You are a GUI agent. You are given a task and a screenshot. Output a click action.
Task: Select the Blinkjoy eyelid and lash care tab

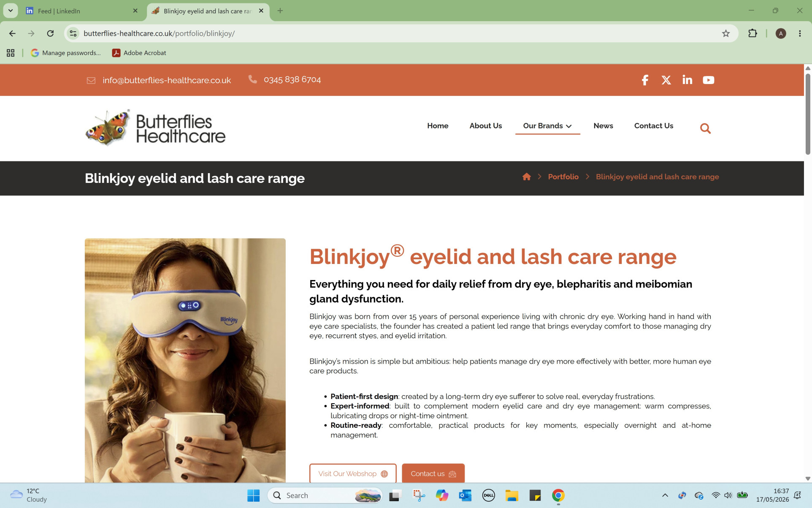tap(208, 11)
